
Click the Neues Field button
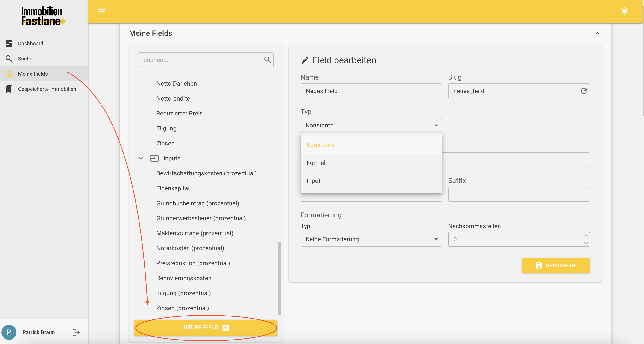pyautogui.click(x=206, y=328)
